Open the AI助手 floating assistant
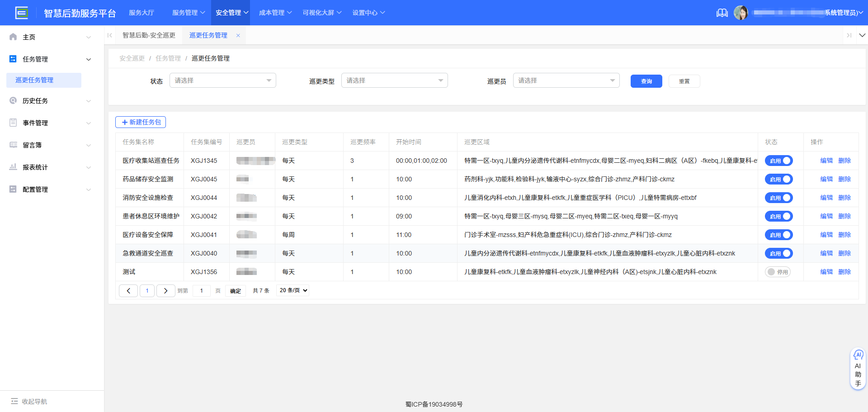Screen dimensions: 868x412 coord(858,368)
